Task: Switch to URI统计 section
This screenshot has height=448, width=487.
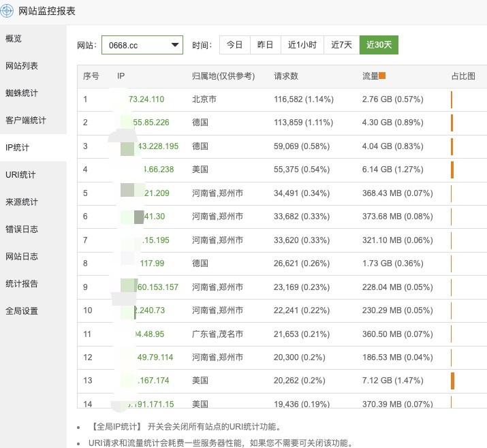Action: coord(20,175)
